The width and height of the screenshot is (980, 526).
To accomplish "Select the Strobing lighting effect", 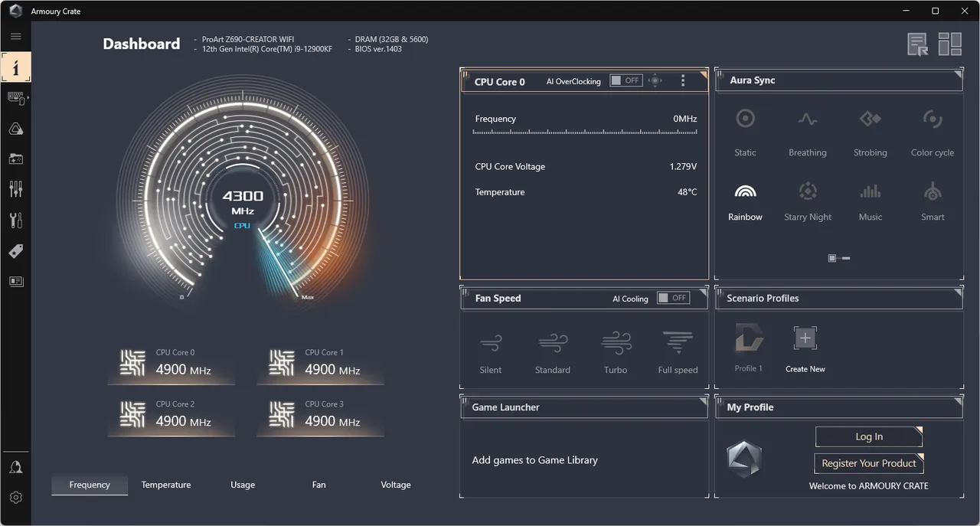I will point(871,132).
